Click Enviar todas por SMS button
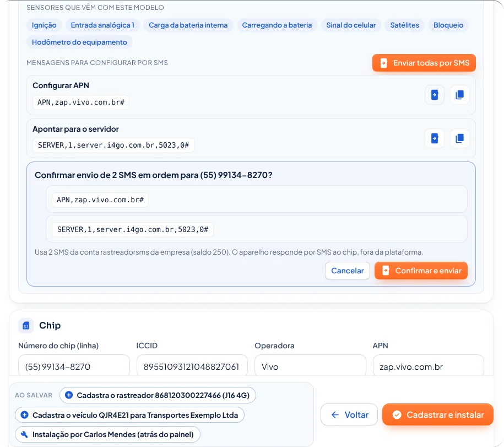 (424, 63)
